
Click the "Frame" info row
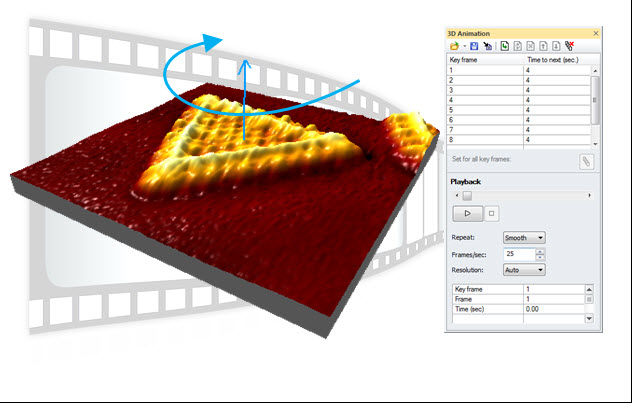[519, 299]
